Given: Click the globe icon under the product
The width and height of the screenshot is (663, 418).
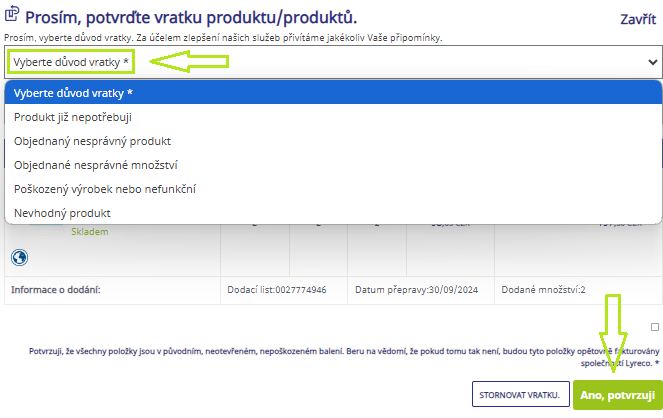Looking at the screenshot, I should (x=17, y=256).
